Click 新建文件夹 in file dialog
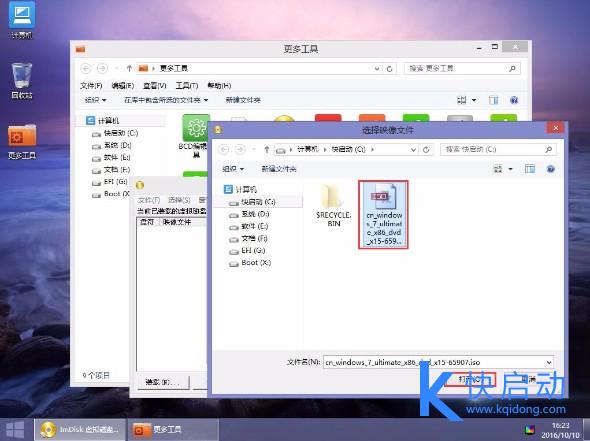Screen dimensions: 590x441 coord(279,169)
